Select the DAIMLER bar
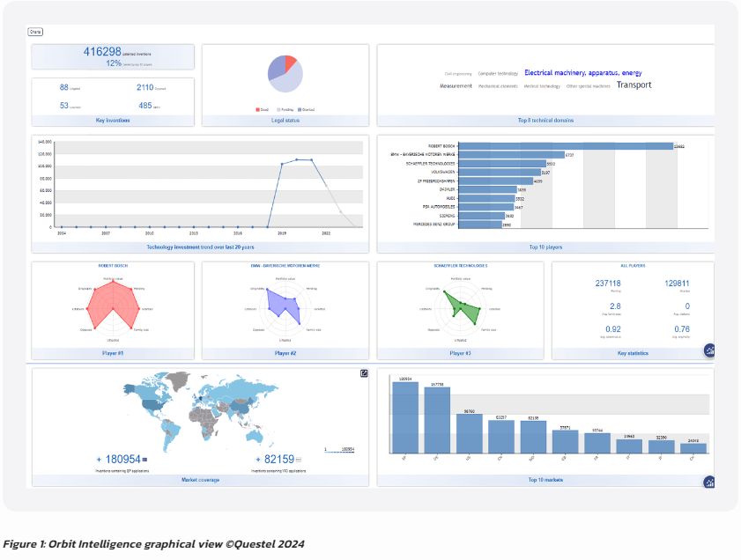The image size is (741, 560). pos(488,190)
